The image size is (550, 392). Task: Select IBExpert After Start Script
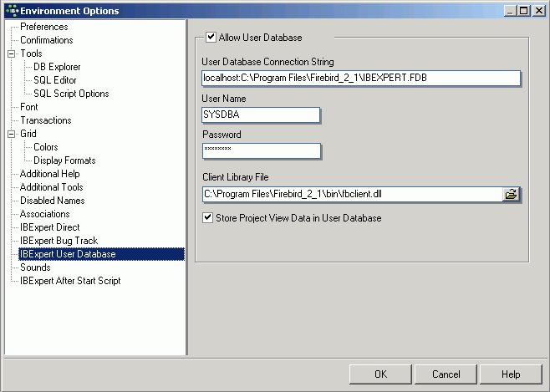[x=70, y=281]
